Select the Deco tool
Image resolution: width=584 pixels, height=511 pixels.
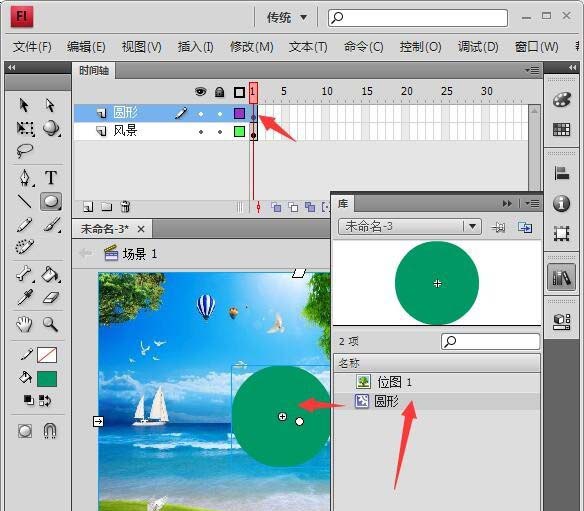[25, 246]
